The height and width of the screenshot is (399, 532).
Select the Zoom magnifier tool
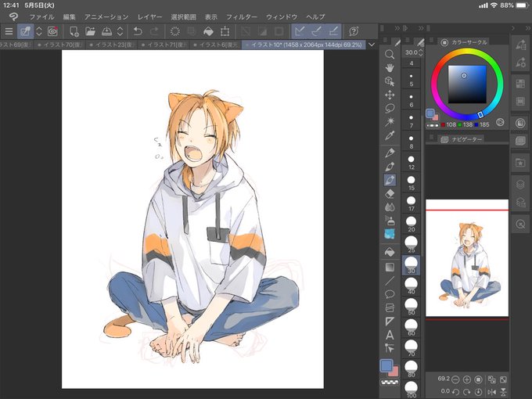click(390, 54)
